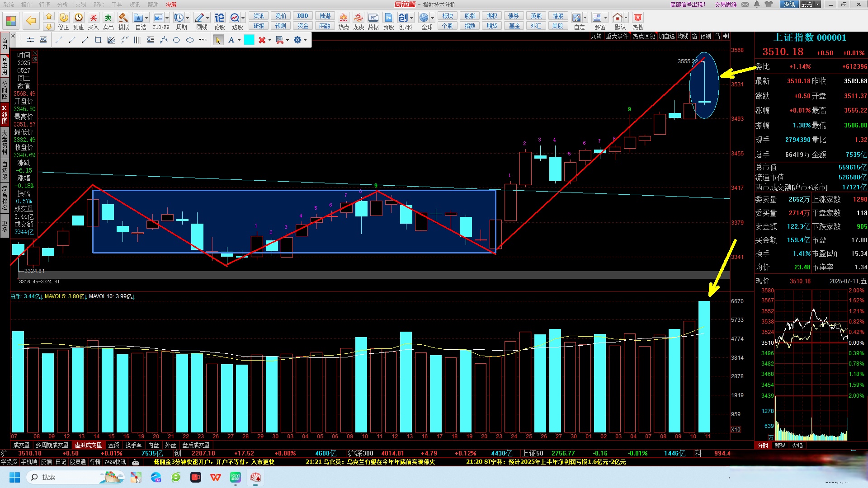Toggle the chart lock icon
This screenshot has height=488, width=868.
coord(717,36)
